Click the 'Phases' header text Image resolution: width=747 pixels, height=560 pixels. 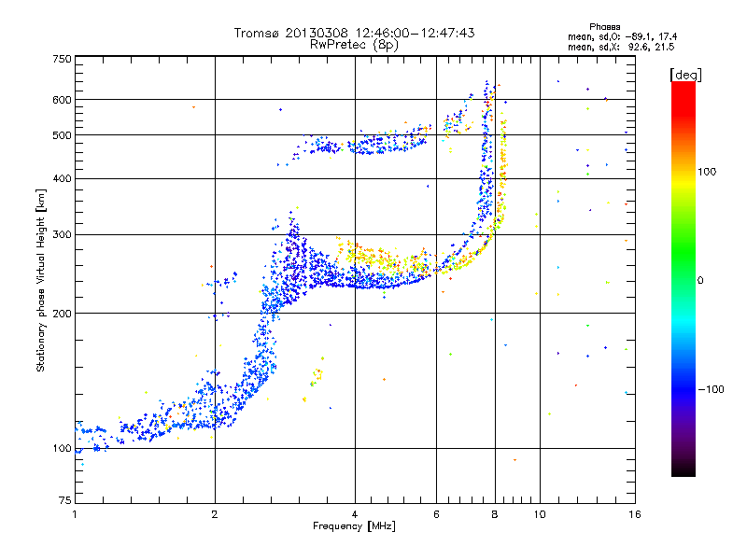[x=604, y=27]
